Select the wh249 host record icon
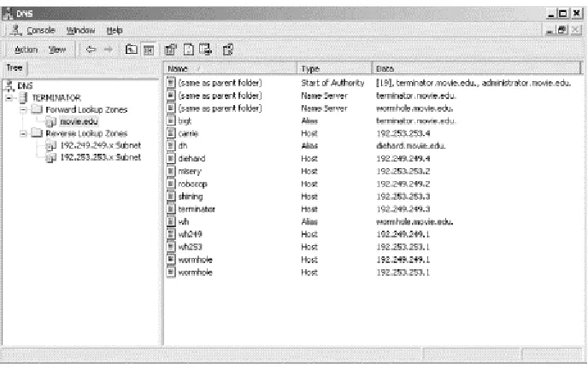Screen dimensions: 588x369 [171, 234]
